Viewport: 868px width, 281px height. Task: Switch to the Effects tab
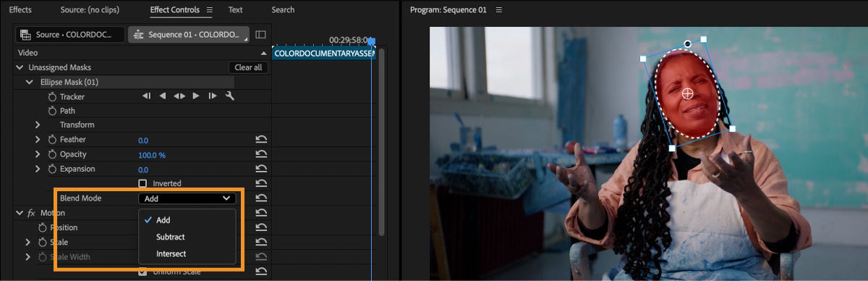pyautogui.click(x=20, y=10)
